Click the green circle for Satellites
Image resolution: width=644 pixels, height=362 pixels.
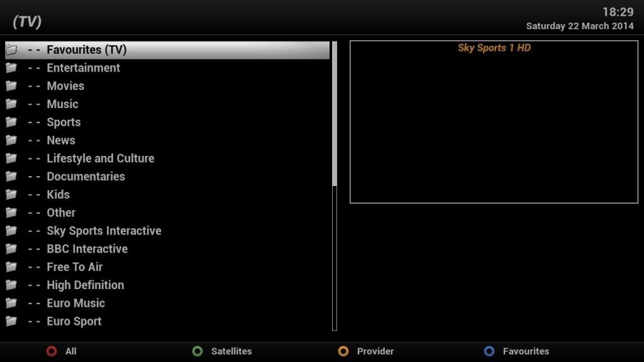pos(197,351)
